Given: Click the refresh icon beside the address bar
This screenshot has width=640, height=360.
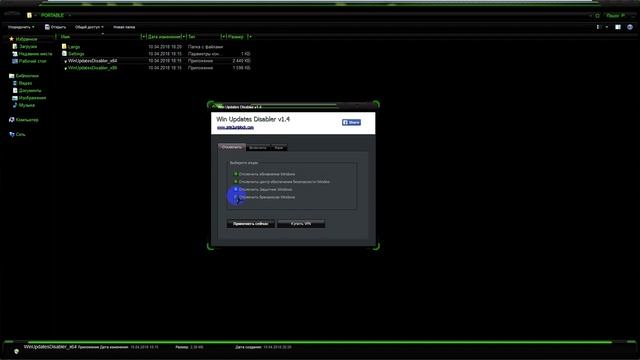Looking at the screenshot, I should pyautogui.click(x=597, y=16).
